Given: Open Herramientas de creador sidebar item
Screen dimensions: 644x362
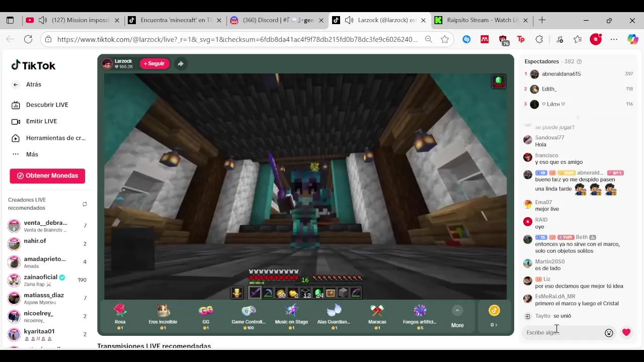Looking at the screenshot, I should pyautogui.click(x=48, y=138).
